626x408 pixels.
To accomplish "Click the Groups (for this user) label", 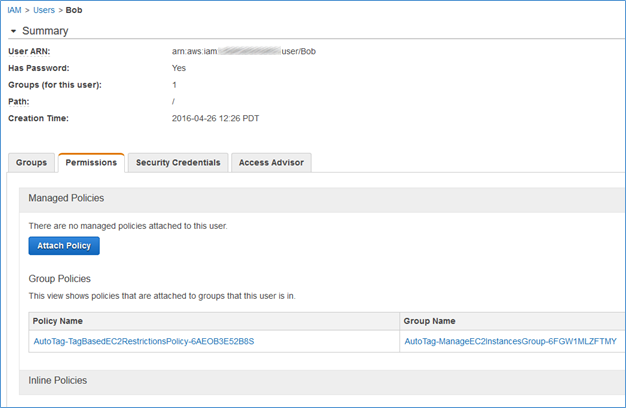I will click(x=55, y=85).
